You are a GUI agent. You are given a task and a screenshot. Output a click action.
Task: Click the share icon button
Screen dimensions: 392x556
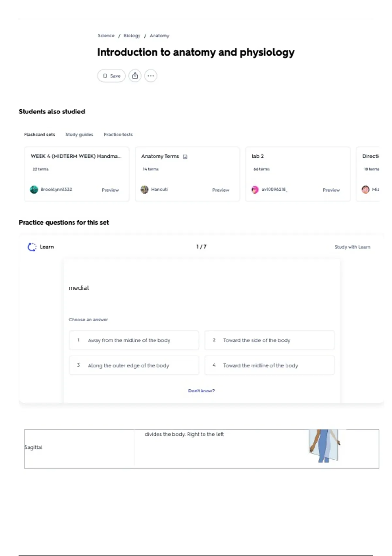tap(135, 76)
